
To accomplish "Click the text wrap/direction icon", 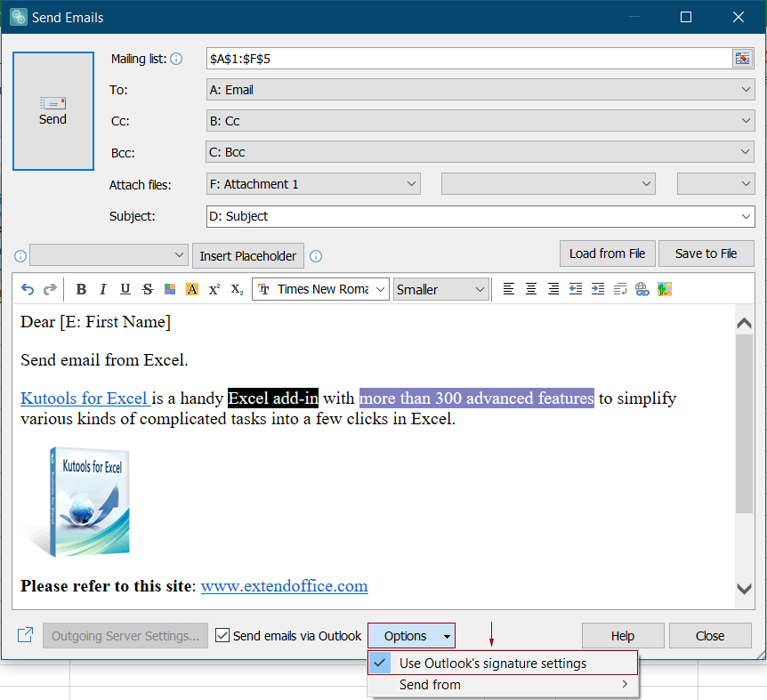I will (x=620, y=289).
